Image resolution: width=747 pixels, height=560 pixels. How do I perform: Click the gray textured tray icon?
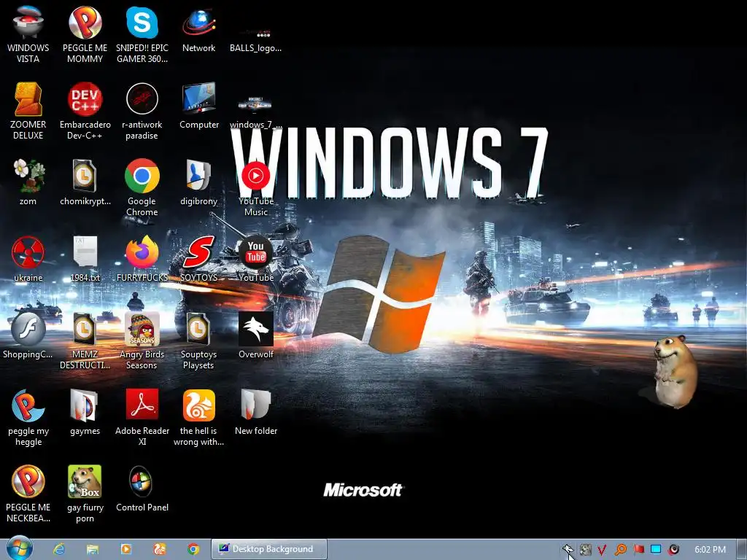(x=585, y=550)
